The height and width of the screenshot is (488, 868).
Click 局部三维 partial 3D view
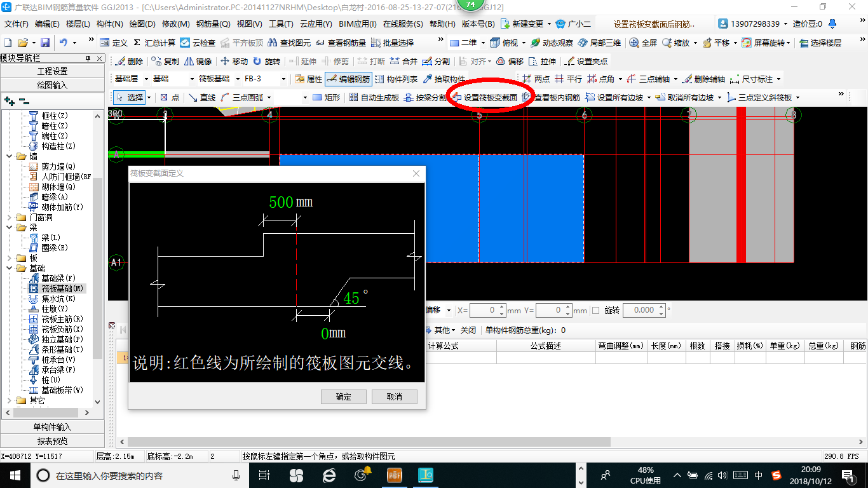click(x=599, y=43)
